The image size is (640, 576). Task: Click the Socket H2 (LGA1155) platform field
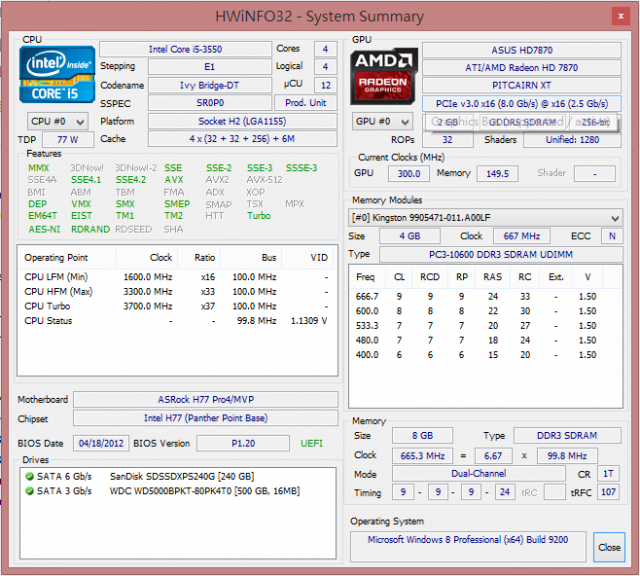[x=242, y=121]
